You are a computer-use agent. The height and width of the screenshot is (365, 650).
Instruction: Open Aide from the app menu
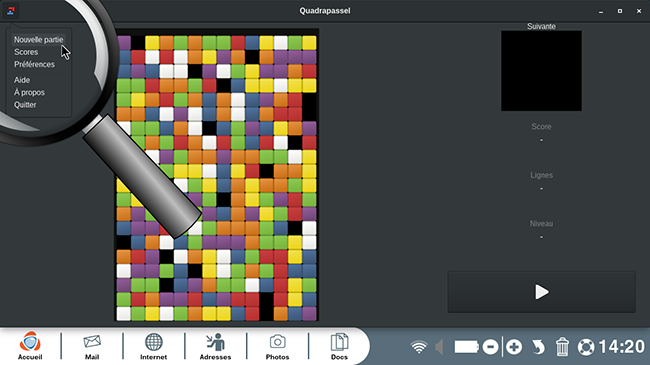[22, 80]
